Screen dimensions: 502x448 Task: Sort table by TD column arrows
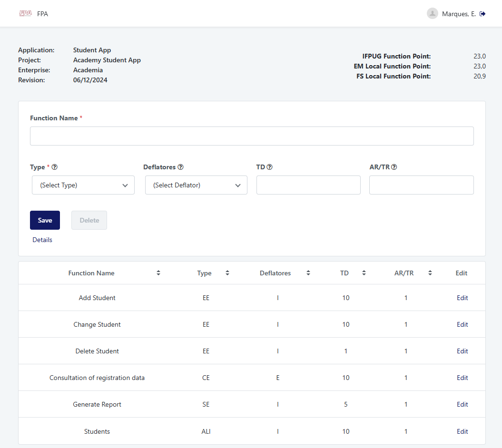pyautogui.click(x=364, y=273)
